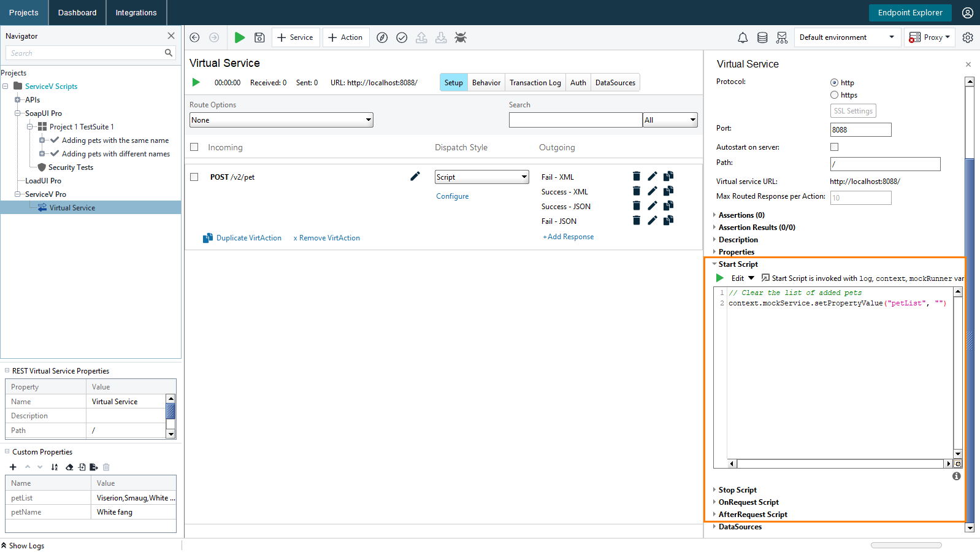Select the https protocol radio button

tap(834, 95)
